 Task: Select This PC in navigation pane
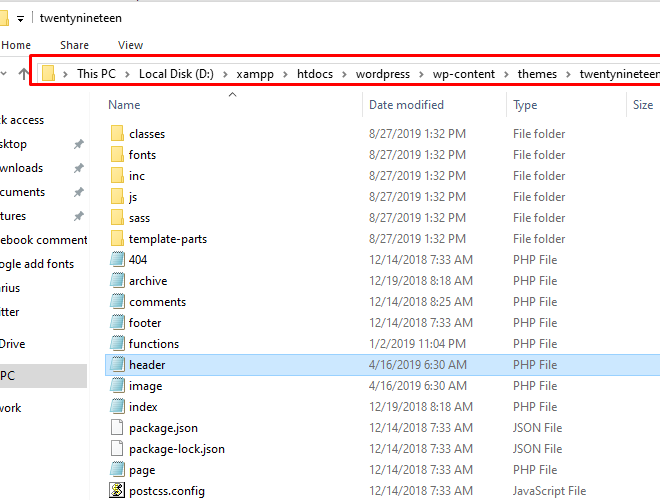click(43, 375)
